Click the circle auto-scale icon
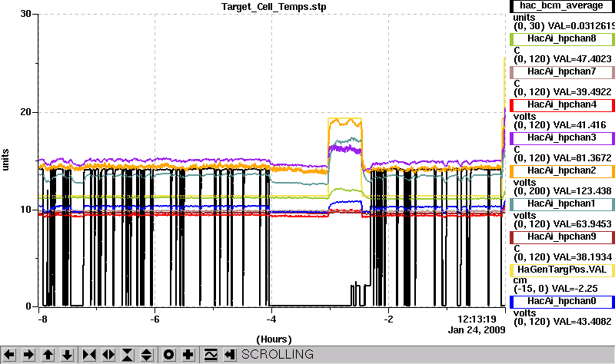The height and width of the screenshot is (364, 615). (x=169, y=355)
